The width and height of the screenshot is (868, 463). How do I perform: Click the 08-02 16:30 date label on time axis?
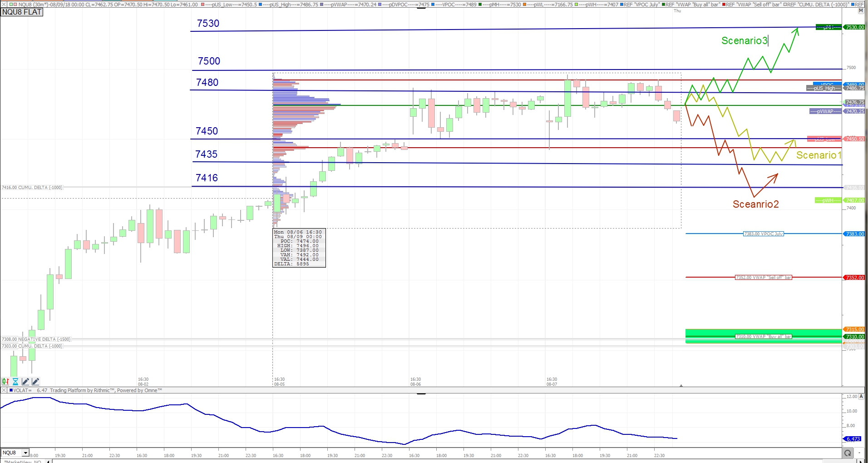point(143,382)
